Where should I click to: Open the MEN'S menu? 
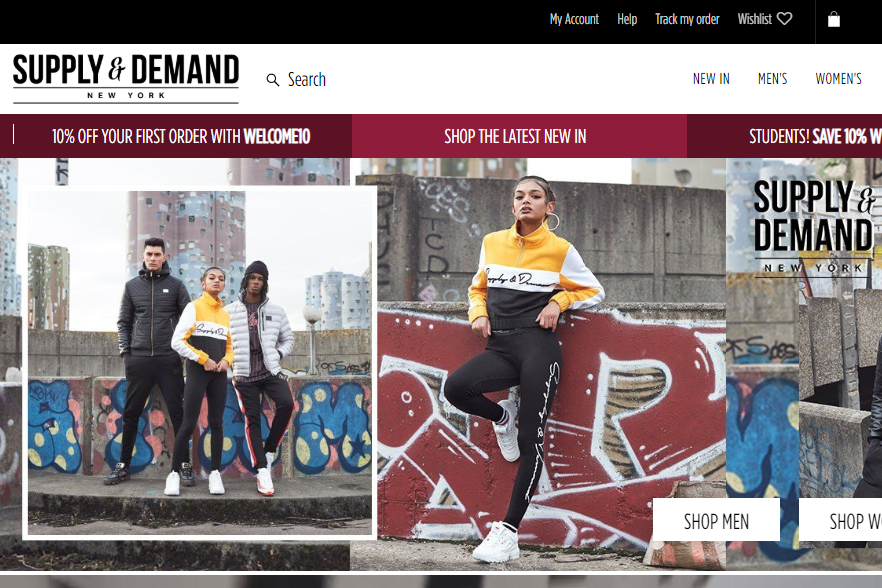[772, 79]
